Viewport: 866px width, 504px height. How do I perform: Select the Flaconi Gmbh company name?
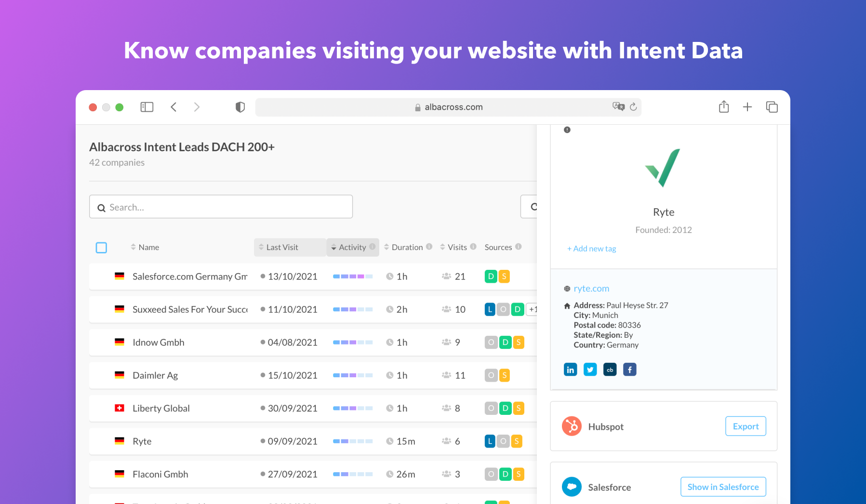(x=160, y=474)
